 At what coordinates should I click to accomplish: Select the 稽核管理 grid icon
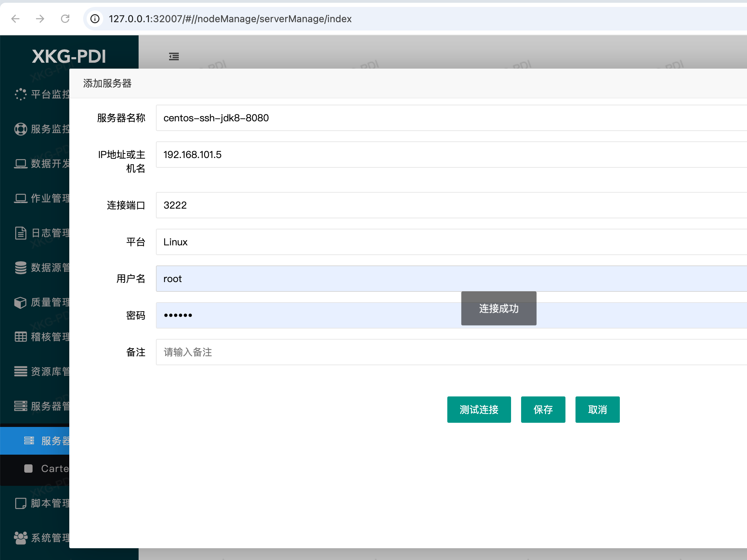(x=21, y=337)
